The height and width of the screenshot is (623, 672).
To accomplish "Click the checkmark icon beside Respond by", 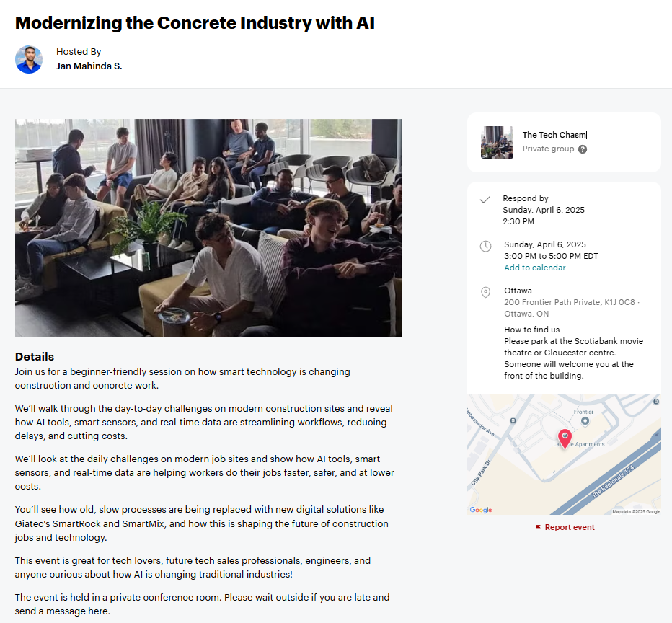I will (485, 199).
